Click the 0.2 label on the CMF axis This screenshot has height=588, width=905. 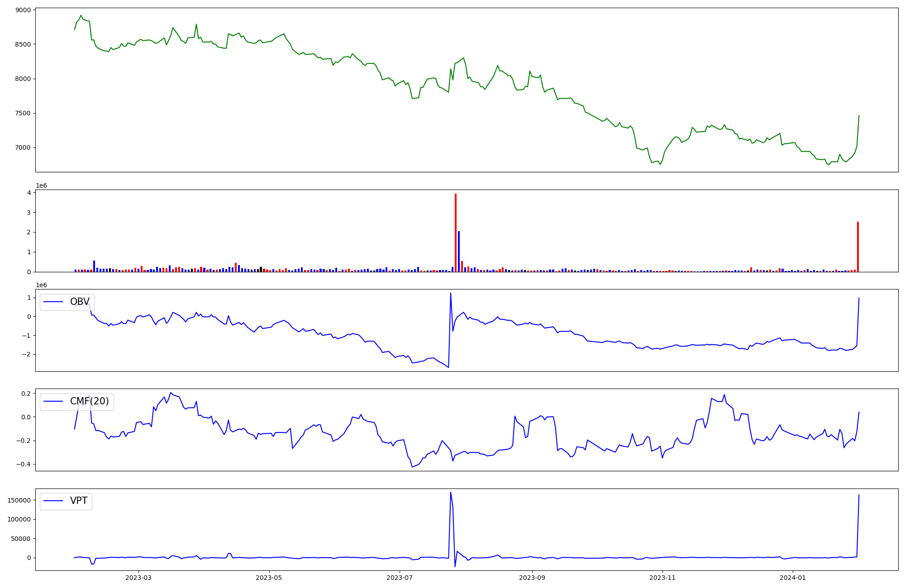point(26,394)
